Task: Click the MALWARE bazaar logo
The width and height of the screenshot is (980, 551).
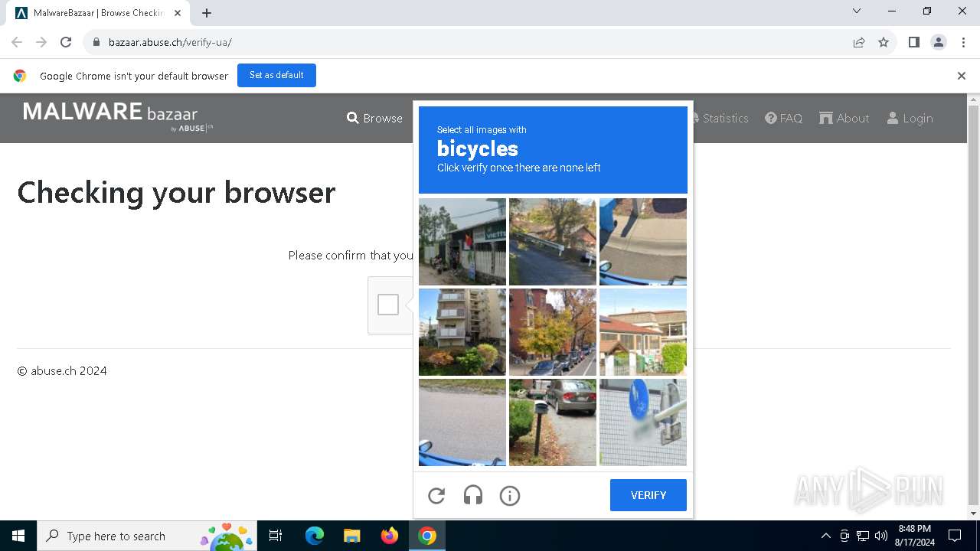Action: pyautogui.click(x=118, y=116)
